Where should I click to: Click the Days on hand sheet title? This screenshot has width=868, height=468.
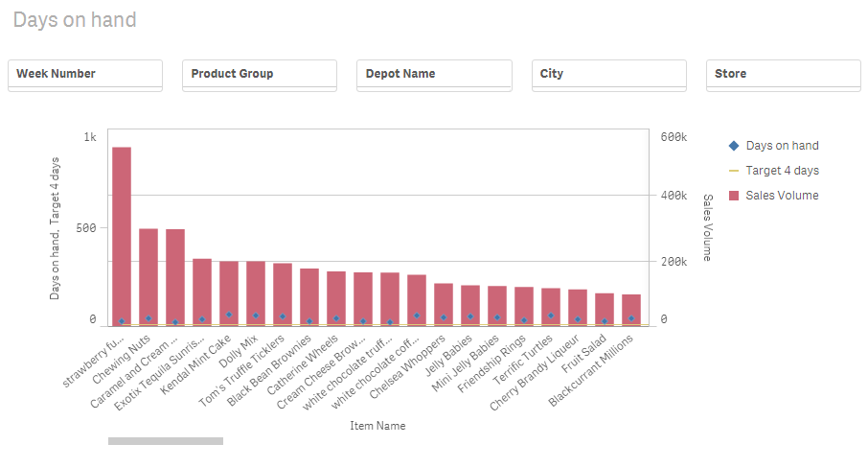coord(75,20)
